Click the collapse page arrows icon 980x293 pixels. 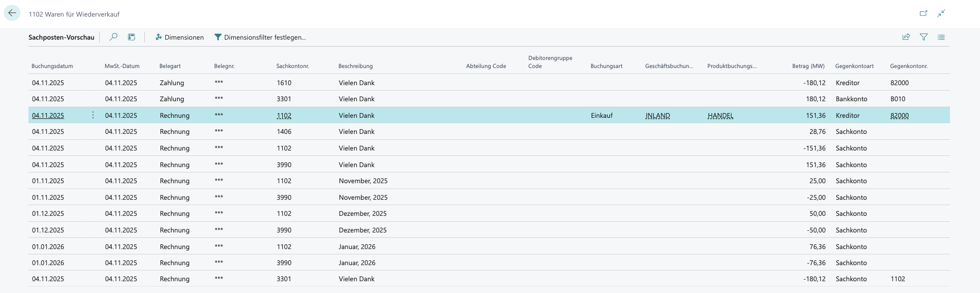coord(941,13)
